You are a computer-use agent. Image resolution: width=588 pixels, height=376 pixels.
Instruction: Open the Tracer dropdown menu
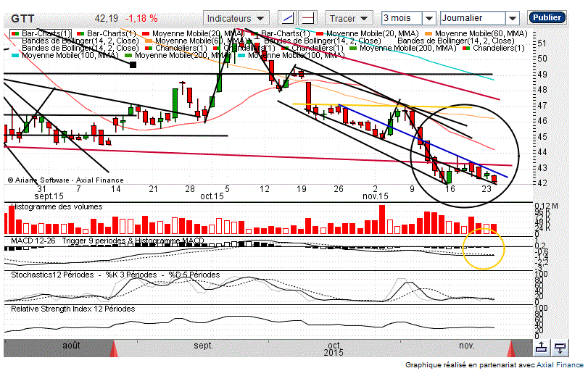349,17
